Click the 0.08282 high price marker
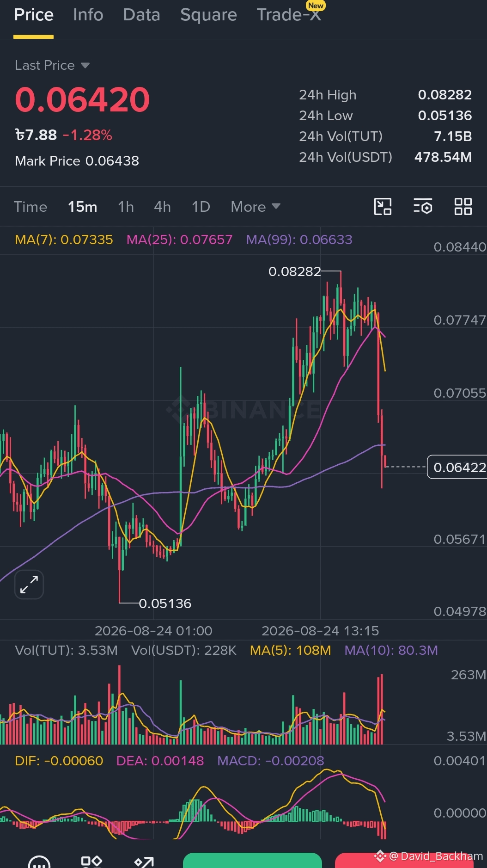Image resolution: width=487 pixels, height=868 pixels. (x=295, y=271)
